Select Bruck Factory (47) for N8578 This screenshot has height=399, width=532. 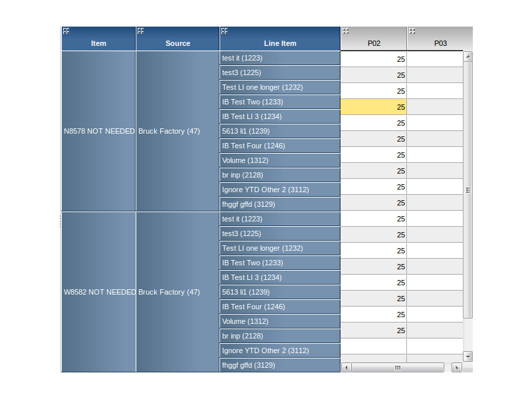[178, 131]
